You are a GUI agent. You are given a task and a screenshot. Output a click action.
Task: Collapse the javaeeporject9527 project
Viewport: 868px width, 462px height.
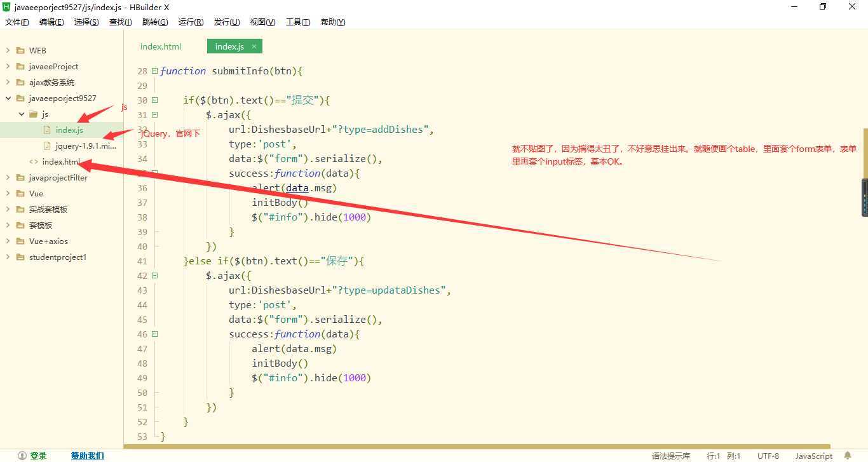[8, 98]
